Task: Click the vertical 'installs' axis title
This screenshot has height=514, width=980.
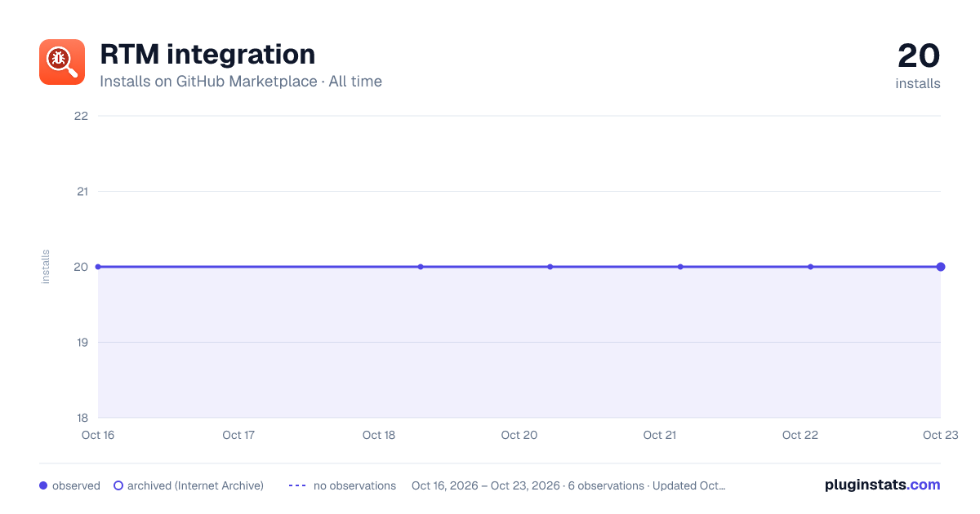Action: (46, 267)
